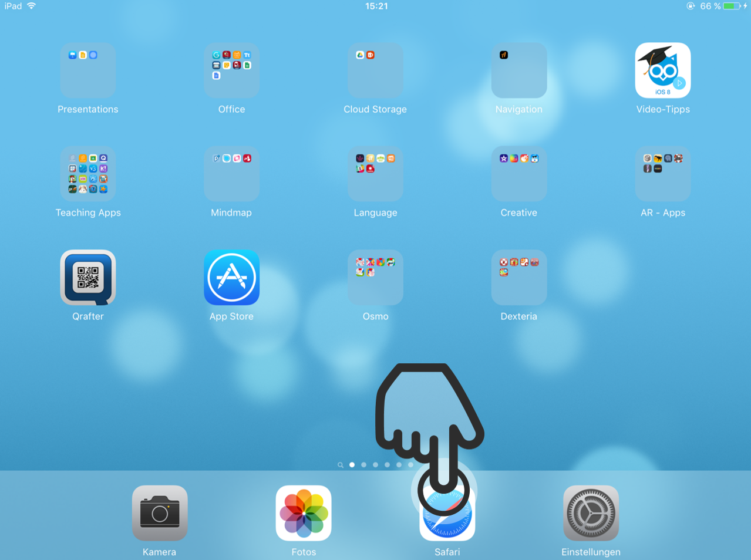Image resolution: width=751 pixels, height=560 pixels.
Task: Tap the 66 % battery percentage text
Action: click(710, 6)
